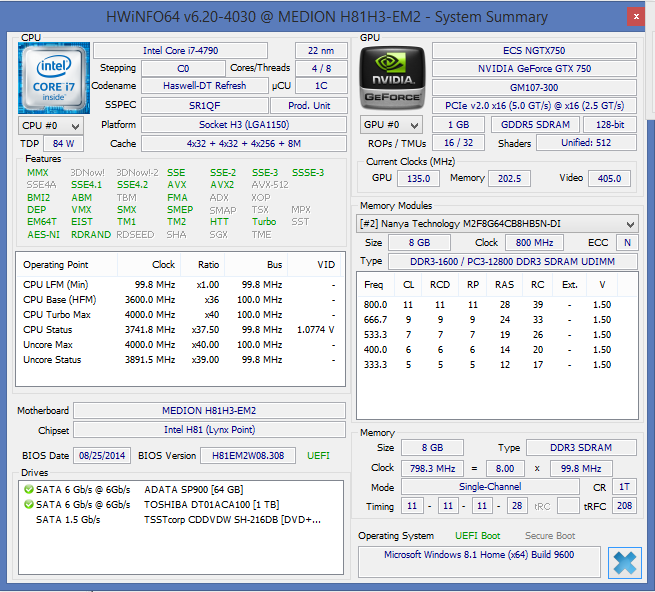Click the green UEFI label next to BIOS version
The width and height of the screenshot is (655, 592).
pyautogui.click(x=318, y=456)
